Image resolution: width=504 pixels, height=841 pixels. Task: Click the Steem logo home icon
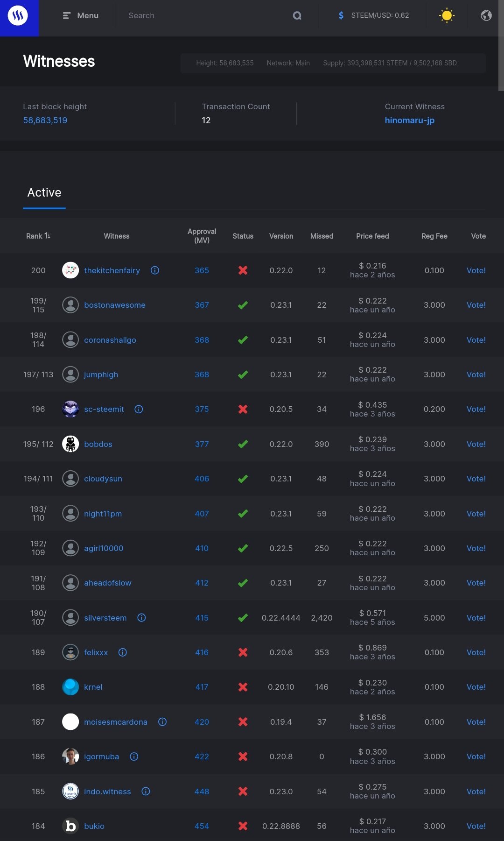18,15
